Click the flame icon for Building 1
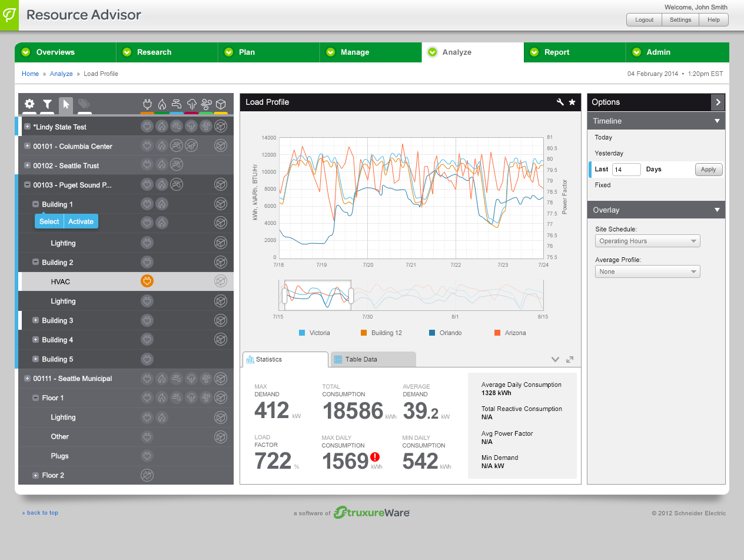The width and height of the screenshot is (744, 560). point(162,204)
